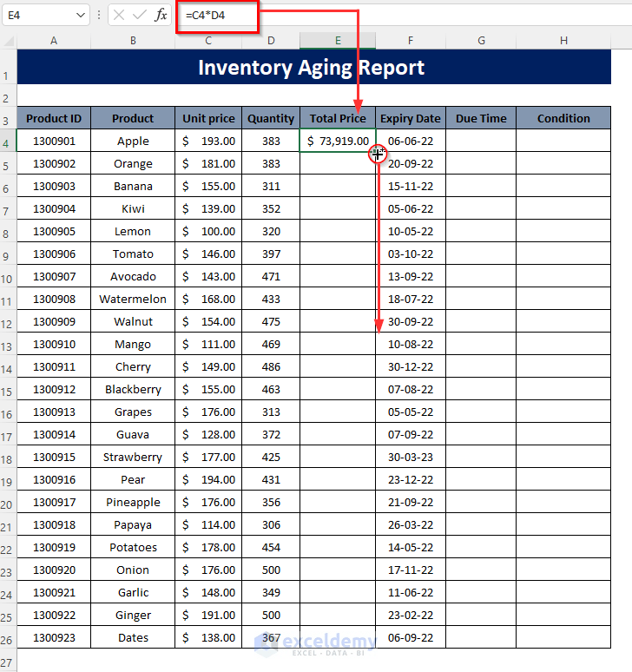Click empty Condition cell for Dates

(x=563, y=637)
